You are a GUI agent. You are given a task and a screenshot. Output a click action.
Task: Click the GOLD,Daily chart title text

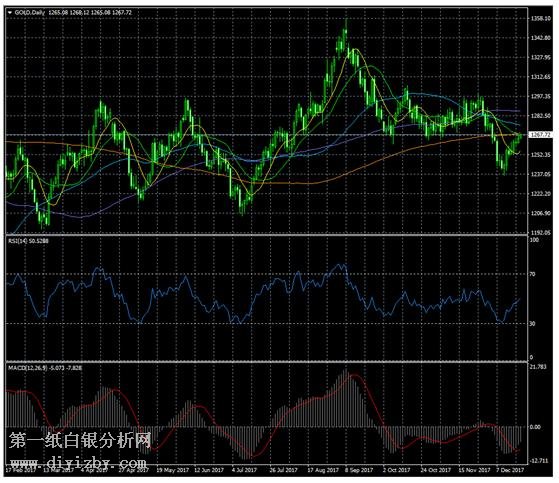(30, 12)
